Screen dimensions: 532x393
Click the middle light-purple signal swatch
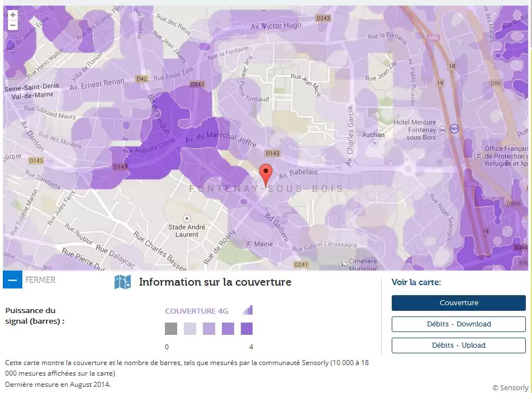(209, 329)
